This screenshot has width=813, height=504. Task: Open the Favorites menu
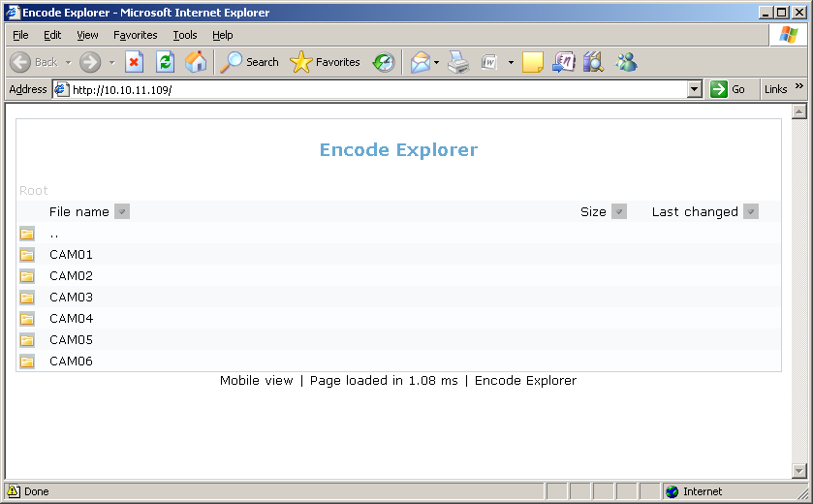point(136,35)
